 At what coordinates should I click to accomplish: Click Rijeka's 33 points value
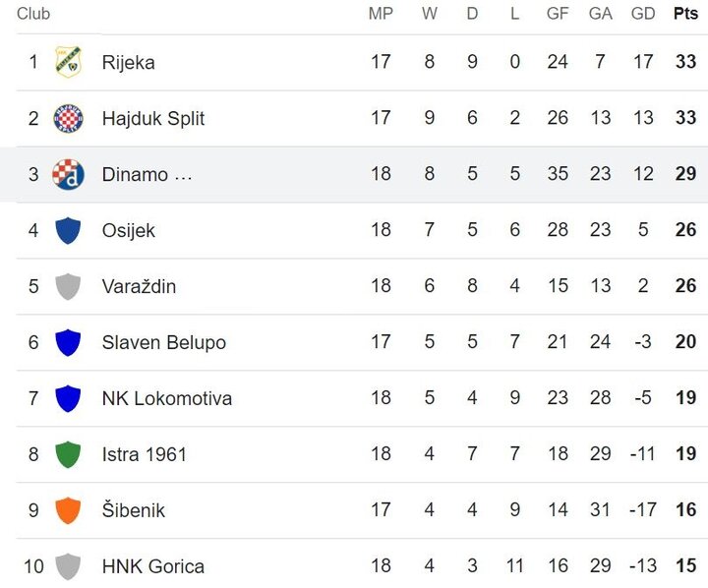coord(685,62)
